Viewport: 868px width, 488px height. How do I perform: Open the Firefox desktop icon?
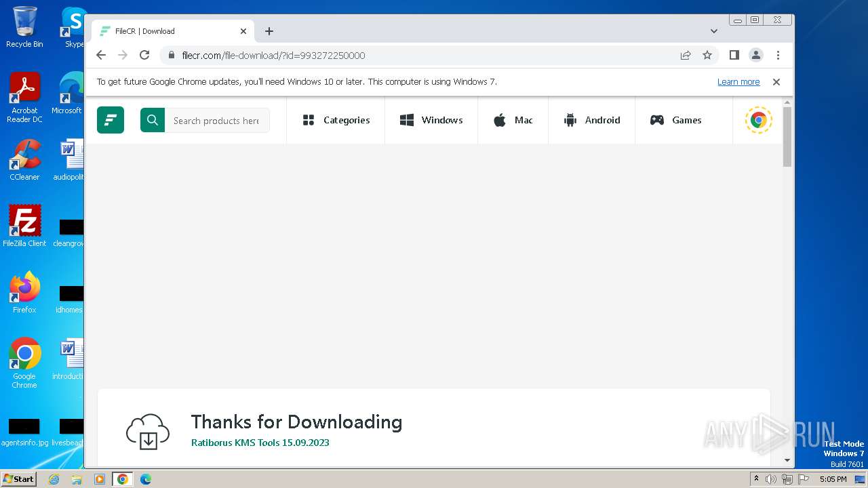pos(24,292)
